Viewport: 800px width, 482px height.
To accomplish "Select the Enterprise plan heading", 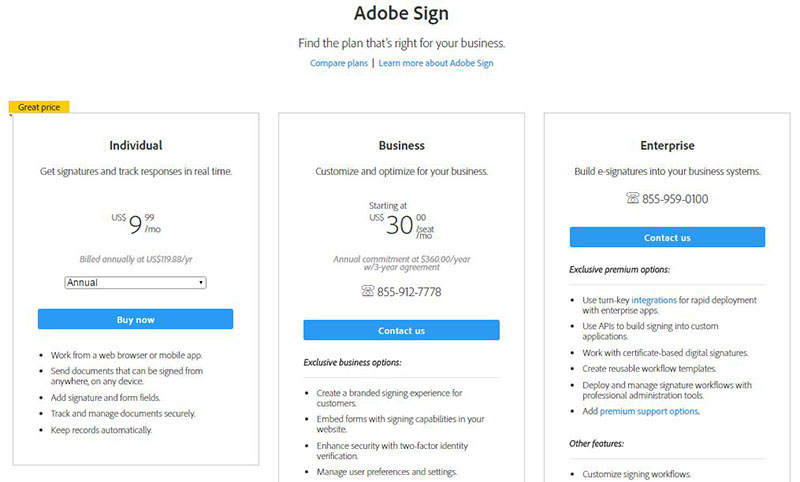I will point(667,145).
